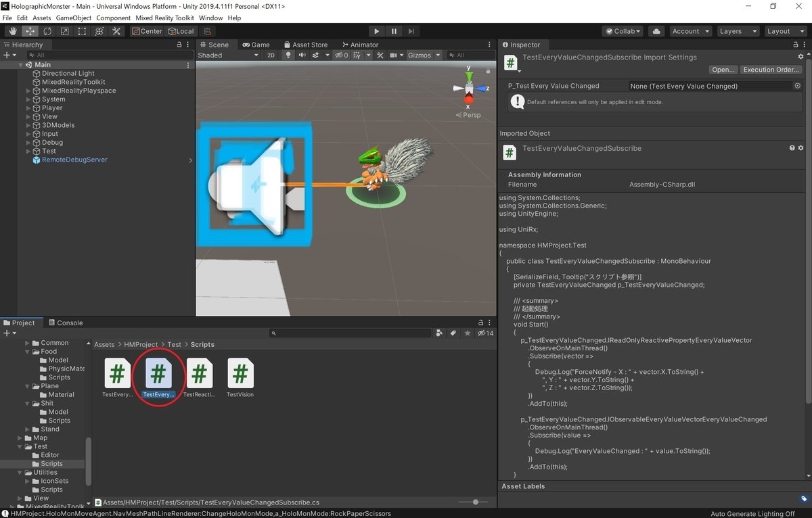Open the Mixed Reality Toolkit menu
Image resolution: width=812 pixels, height=518 pixels.
pos(164,18)
